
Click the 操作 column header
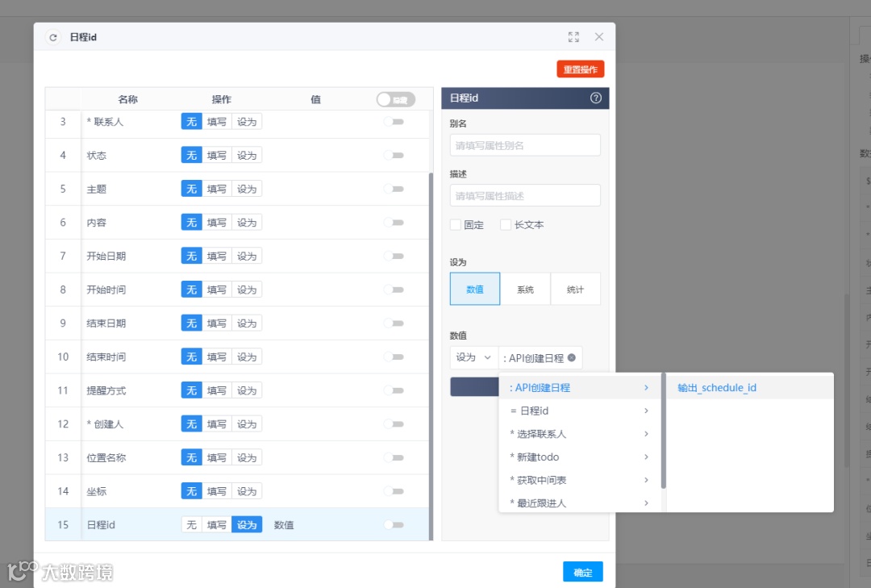coord(221,99)
